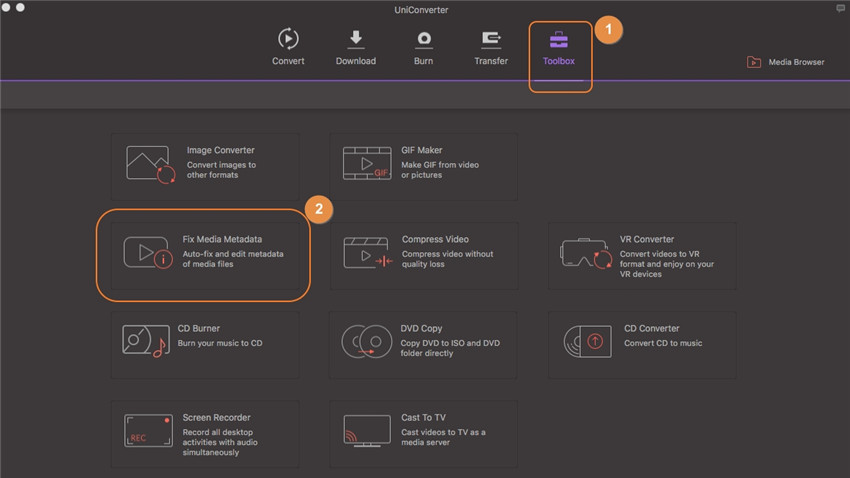Open the CD Converter title
The height and width of the screenshot is (478, 850).
tap(652, 328)
